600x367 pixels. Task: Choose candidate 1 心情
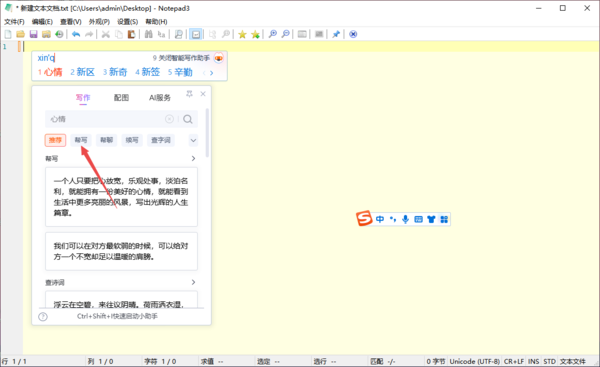50,72
